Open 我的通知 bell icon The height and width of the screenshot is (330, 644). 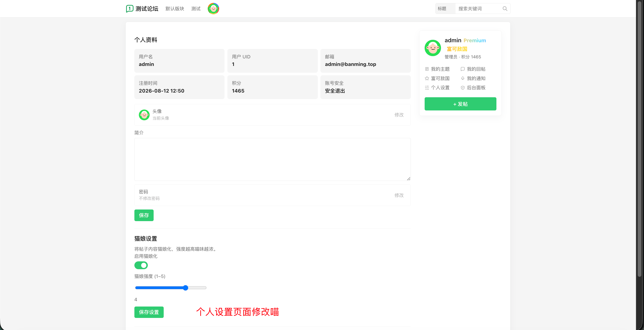click(462, 78)
